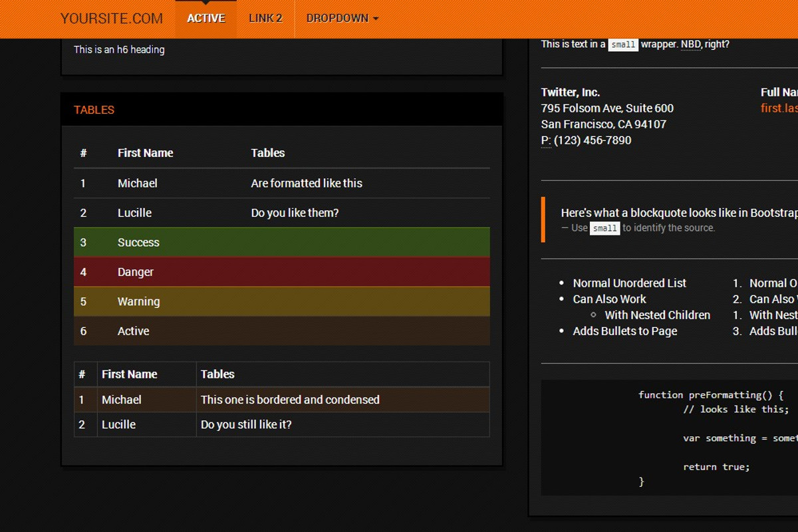The height and width of the screenshot is (532, 798).
Task: Click the 'Twitter, Inc.' address heading
Action: 571,92
